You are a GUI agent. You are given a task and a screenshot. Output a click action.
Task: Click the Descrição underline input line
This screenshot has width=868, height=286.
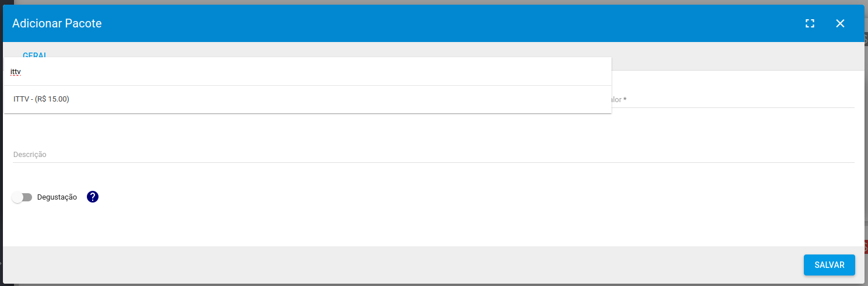[x=434, y=162]
